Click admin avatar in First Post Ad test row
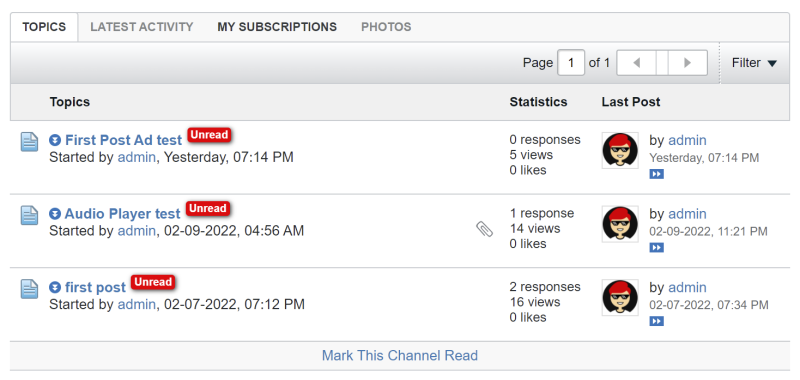This screenshot has height=380, width=800. (620, 150)
